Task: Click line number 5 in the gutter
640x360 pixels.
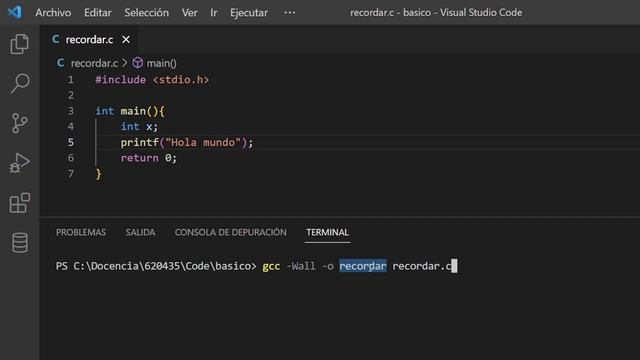Action: click(71, 142)
